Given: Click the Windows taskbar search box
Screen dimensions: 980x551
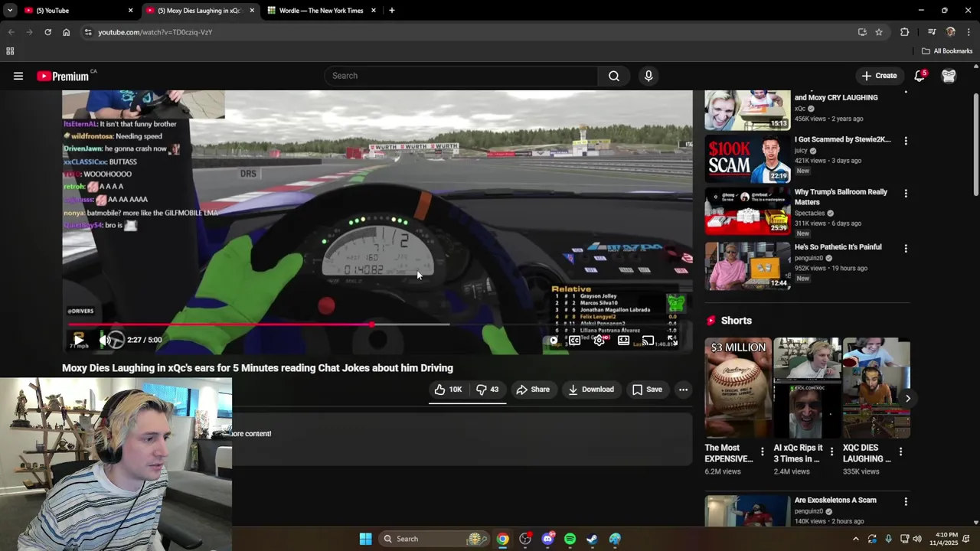Looking at the screenshot, I should click(434, 539).
